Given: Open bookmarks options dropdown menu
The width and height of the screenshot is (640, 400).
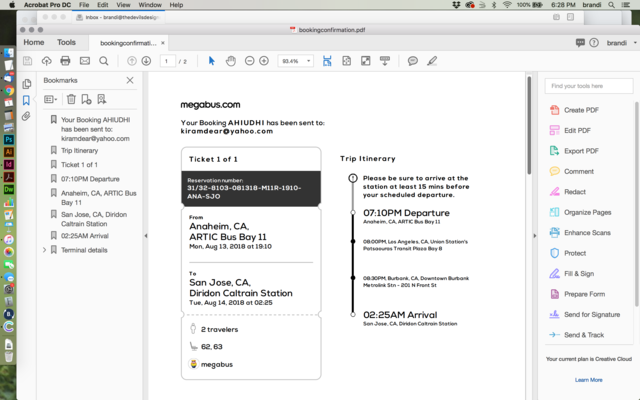Looking at the screenshot, I should (x=51, y=99).
